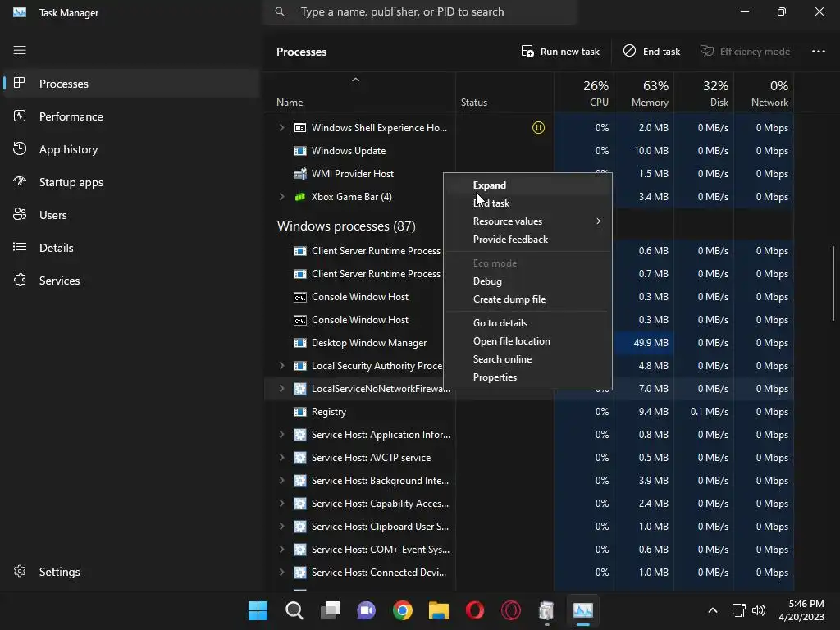840x630 pixels.
Task: Select Service Host: Connected Devices row
Action: click(529, 572)
